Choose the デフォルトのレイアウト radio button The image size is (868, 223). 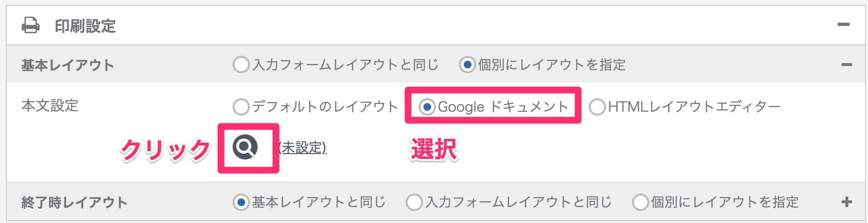tap(241, 106)
